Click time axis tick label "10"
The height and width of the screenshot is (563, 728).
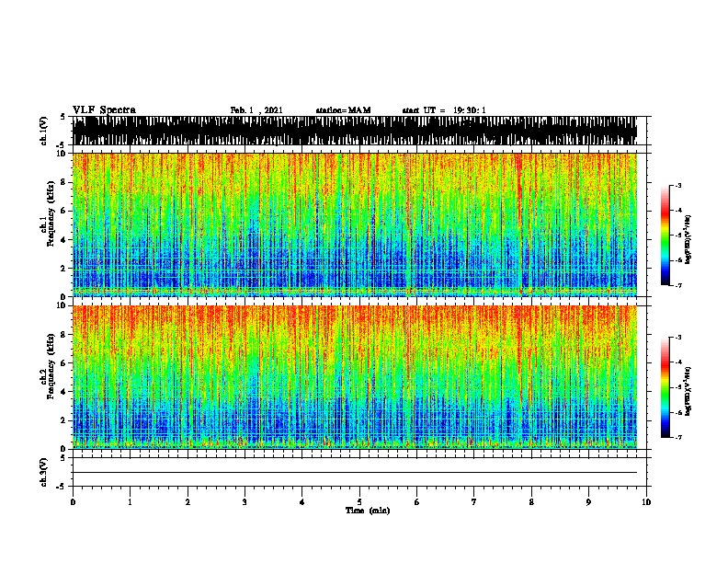tap(646, 502)
